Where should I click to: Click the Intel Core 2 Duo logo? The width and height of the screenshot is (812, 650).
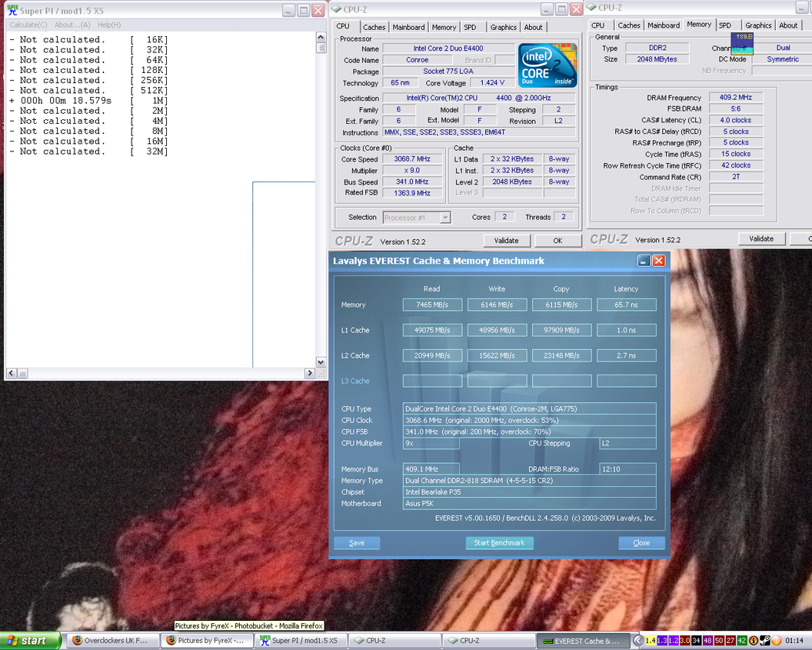[547, 65]
